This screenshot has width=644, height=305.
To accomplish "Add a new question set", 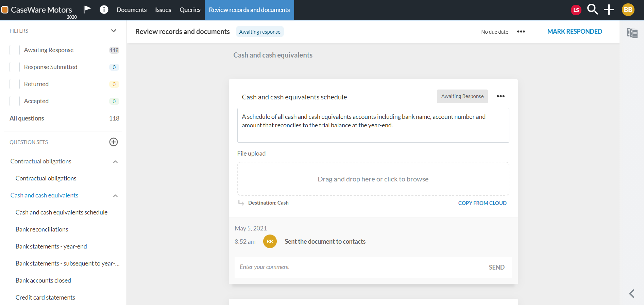I will coord(114,142).
